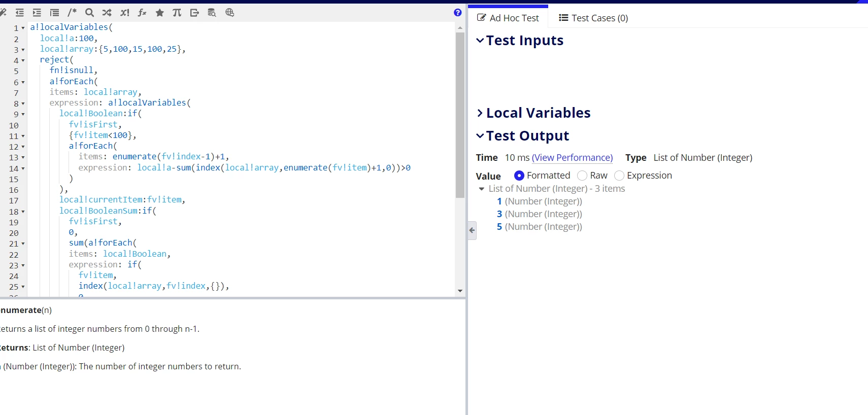Click the collapse panel left-arrow handle
Viewport: 868px width, 415px height.
click(472, 230)
